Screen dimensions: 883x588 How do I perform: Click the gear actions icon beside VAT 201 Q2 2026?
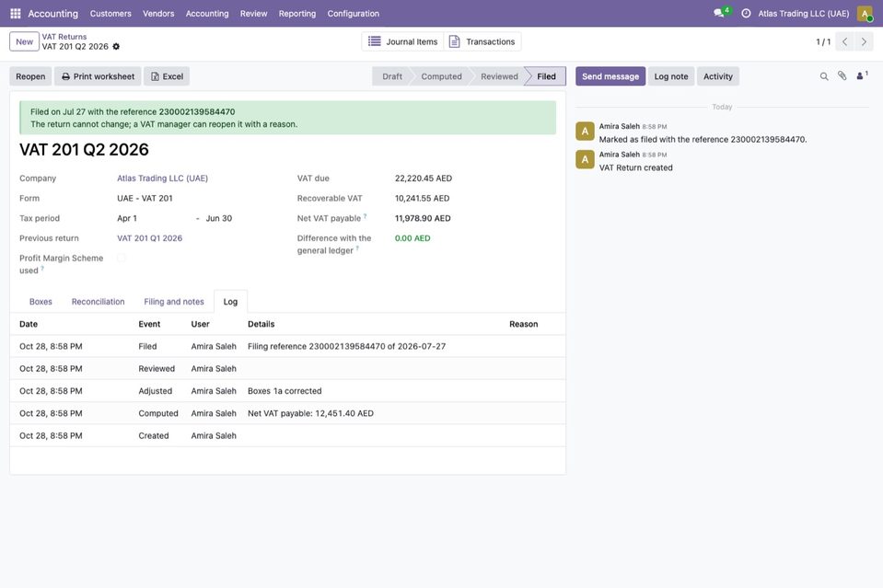[116, 47]
